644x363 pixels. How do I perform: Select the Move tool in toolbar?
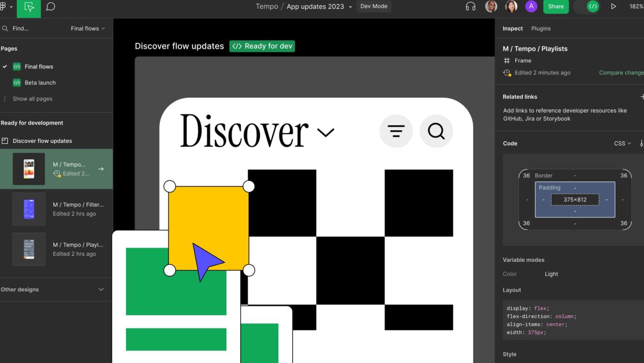(29, 7)
